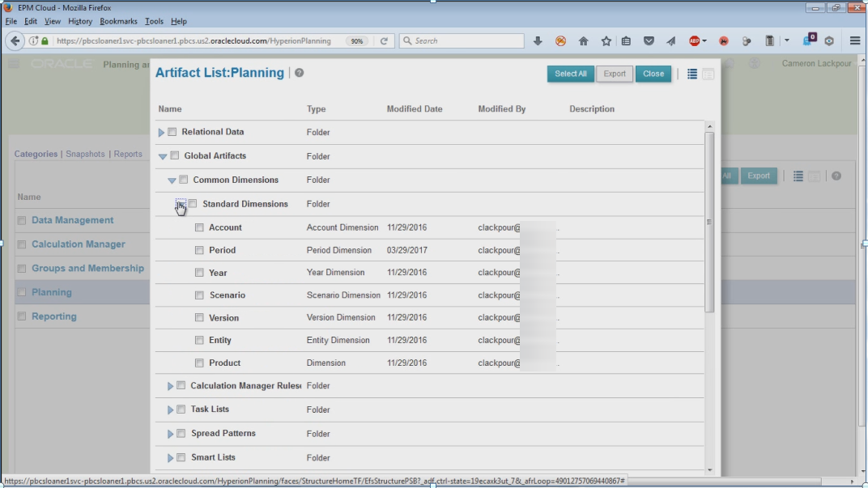Close the Artifact List dialog

coord(653,74)
